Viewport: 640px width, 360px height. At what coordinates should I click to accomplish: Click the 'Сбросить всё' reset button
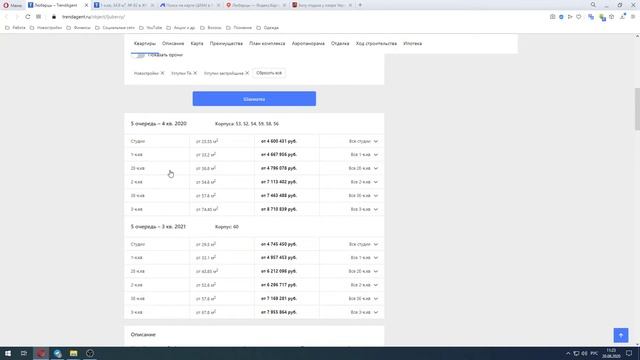pos(269,73)
